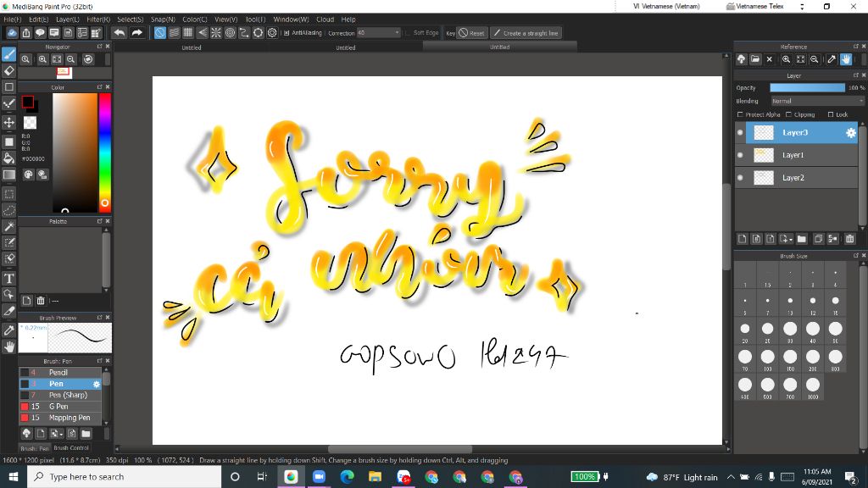Click the Undo arrow
868x488 pixels.
pos(119,33)
